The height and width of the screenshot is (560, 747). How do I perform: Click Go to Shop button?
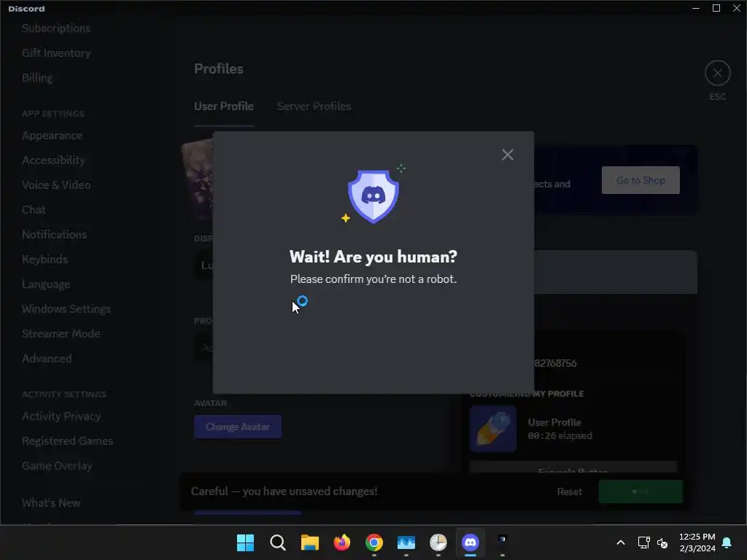point(640,180)
